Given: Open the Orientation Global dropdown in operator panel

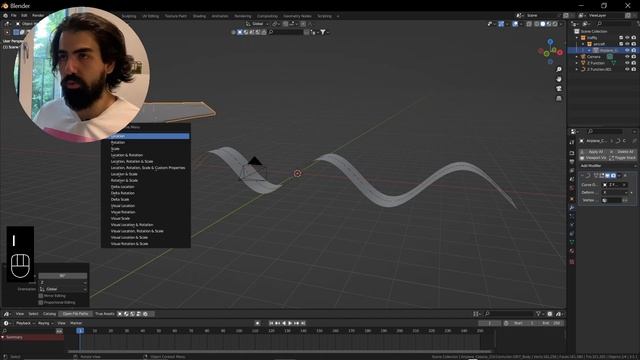Looking at the screenshot, I should [x=63, y=289].
